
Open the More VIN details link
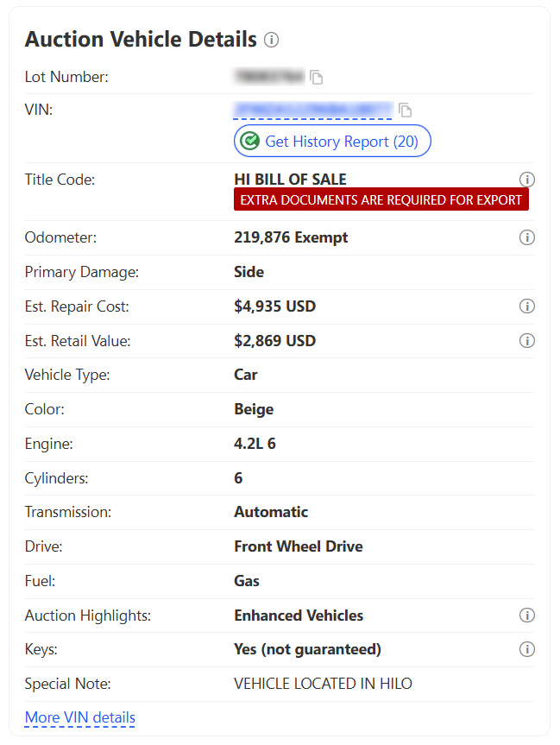tap(80, 717)
